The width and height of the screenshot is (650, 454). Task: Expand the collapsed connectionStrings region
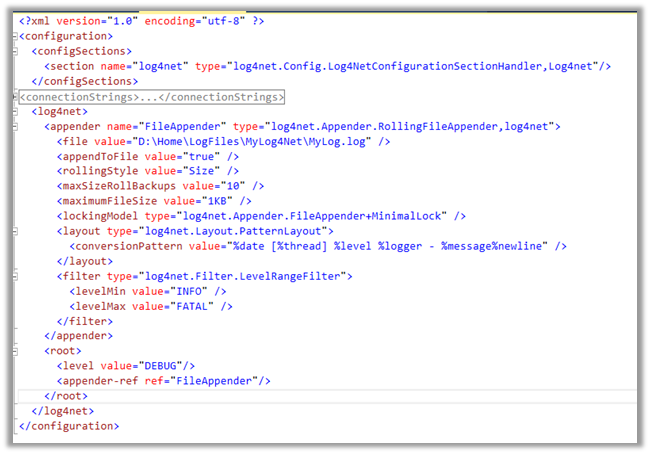coord(13,97)
